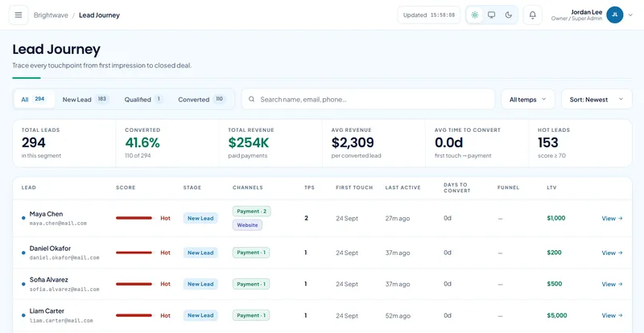Click Maya Chen's New Lead stage badge
Viewport: 644px width, 333px height.
click(200, 219)
